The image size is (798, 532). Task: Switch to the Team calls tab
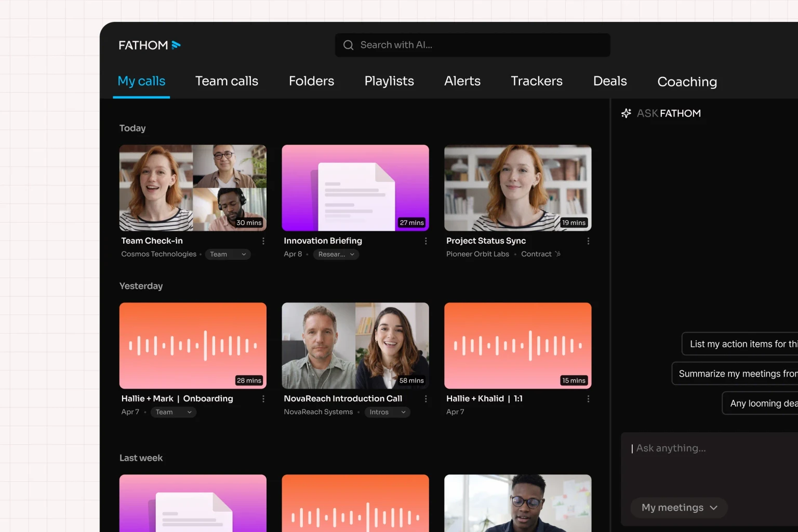(x=227, y=81)
